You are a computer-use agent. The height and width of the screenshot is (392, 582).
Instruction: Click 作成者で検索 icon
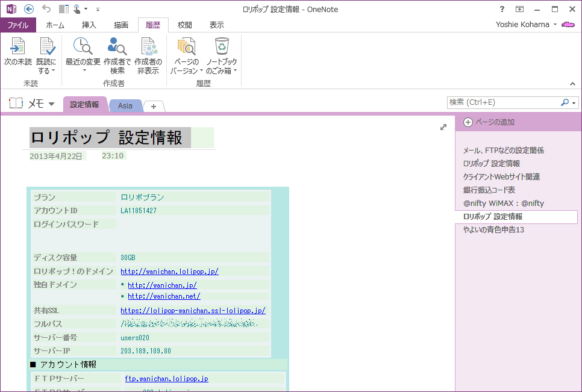click(117, 46)
